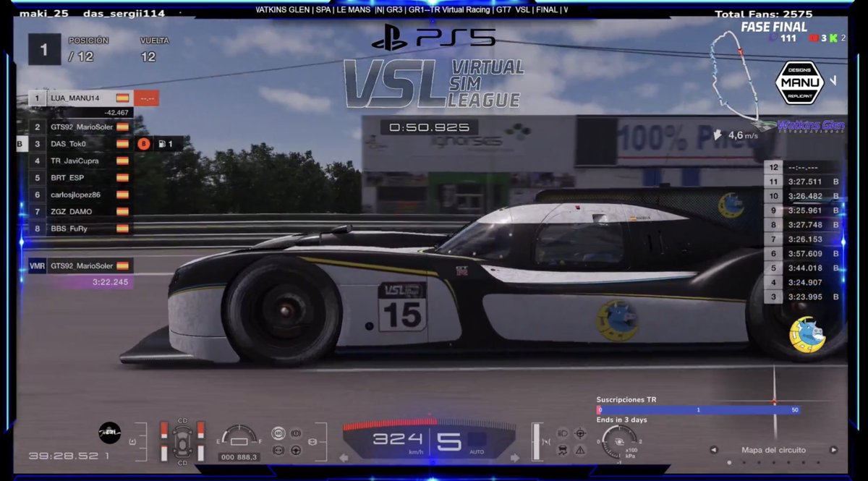Click the crosshair target icon in HUD
The width and height of the screenshot is (868, 481).
580,433
